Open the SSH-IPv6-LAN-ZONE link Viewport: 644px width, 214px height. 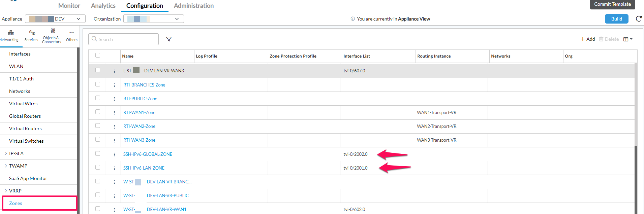coord(144,168)
